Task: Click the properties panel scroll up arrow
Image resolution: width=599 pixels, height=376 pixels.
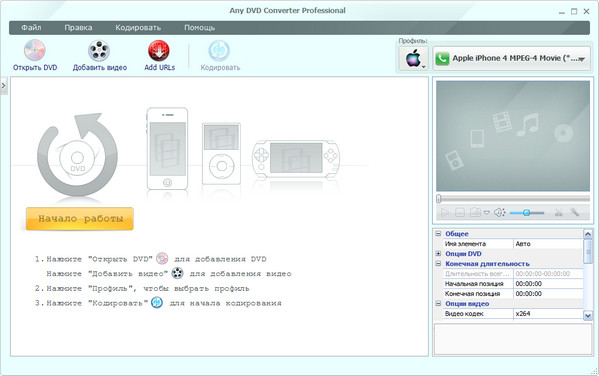Action: [x=588, y=233]
